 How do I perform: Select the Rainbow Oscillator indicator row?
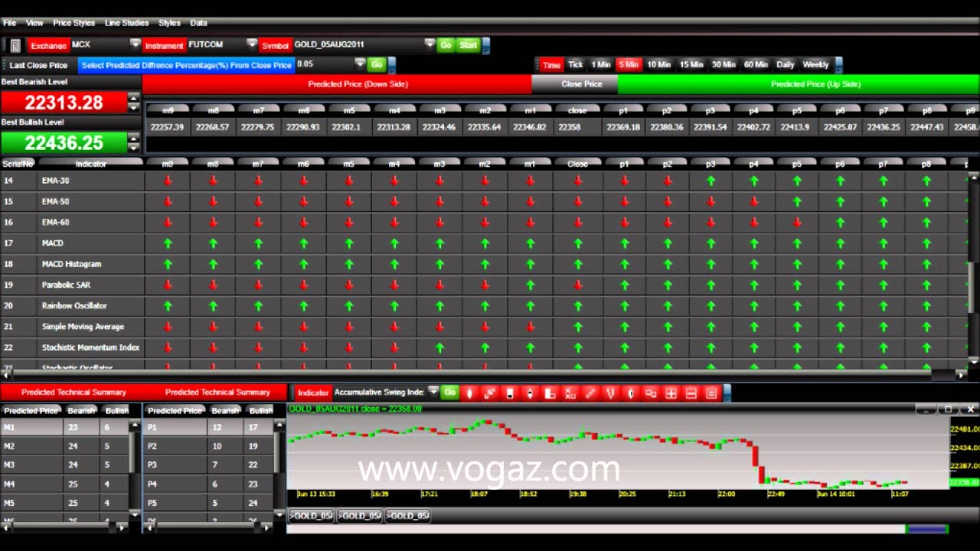484,305
